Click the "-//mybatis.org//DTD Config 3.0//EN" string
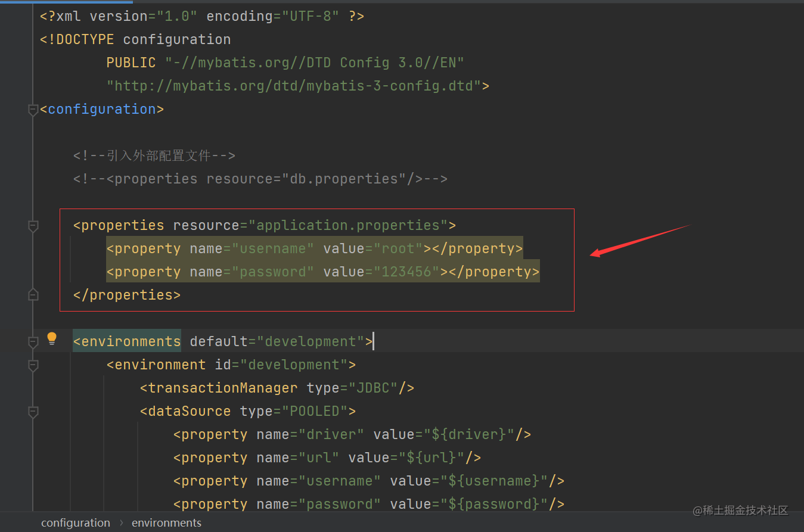This screenshot has width=804, height=532. (x=315, y=63)
